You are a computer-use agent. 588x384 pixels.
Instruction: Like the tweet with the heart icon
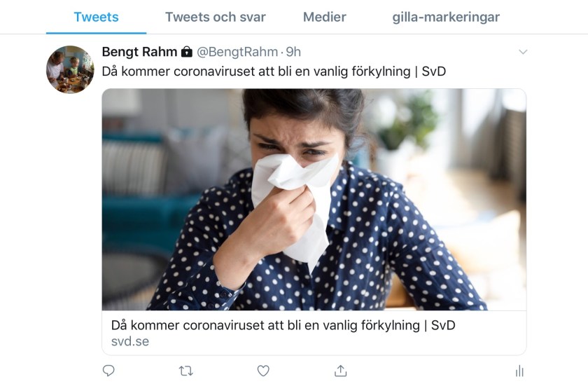[263, 371]
